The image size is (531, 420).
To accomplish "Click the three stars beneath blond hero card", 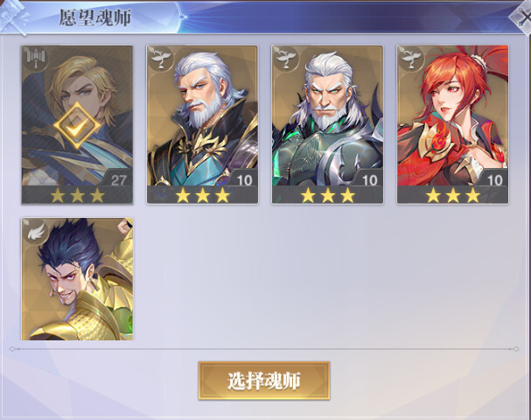I will tap(78, 195).
